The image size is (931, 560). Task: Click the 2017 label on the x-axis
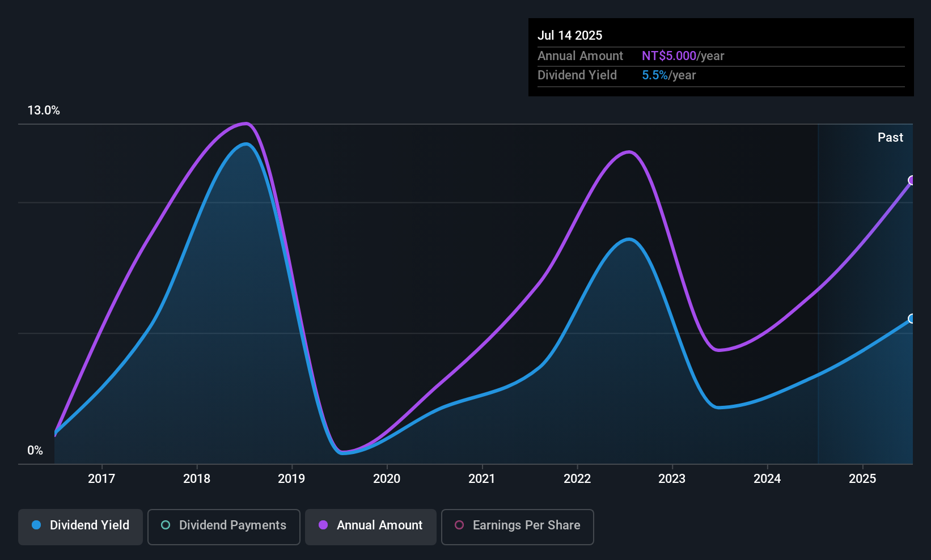point(101,478)
